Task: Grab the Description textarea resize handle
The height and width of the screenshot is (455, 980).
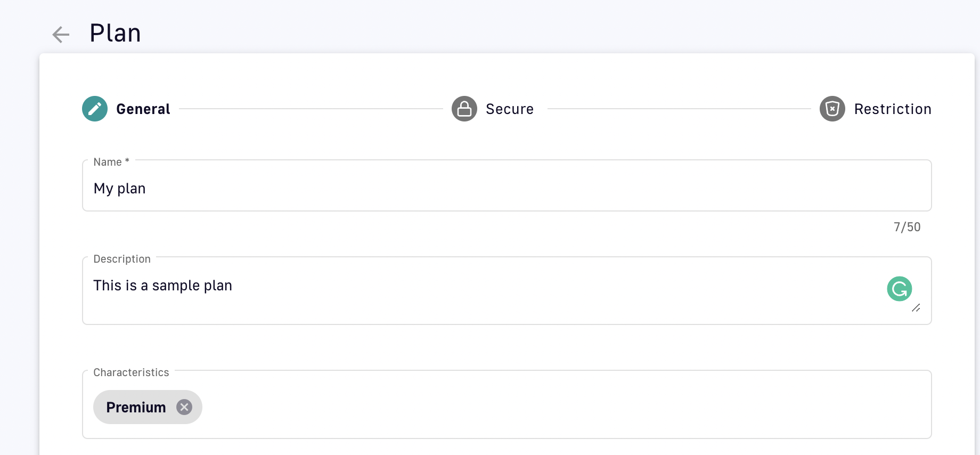Action: [x=916, y=308]
